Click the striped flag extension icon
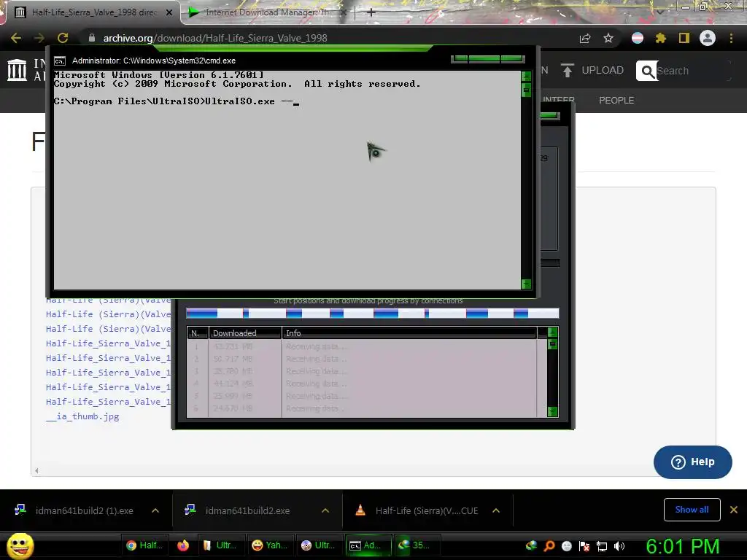747x560 pixels. 638,38
